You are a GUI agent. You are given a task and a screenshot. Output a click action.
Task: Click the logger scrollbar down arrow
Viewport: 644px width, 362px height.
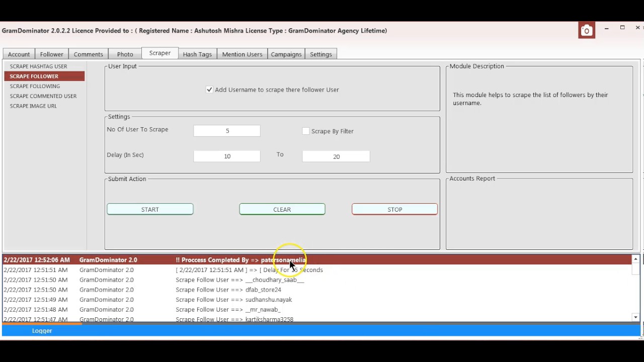pyautogui.click(x=636, y=317)
